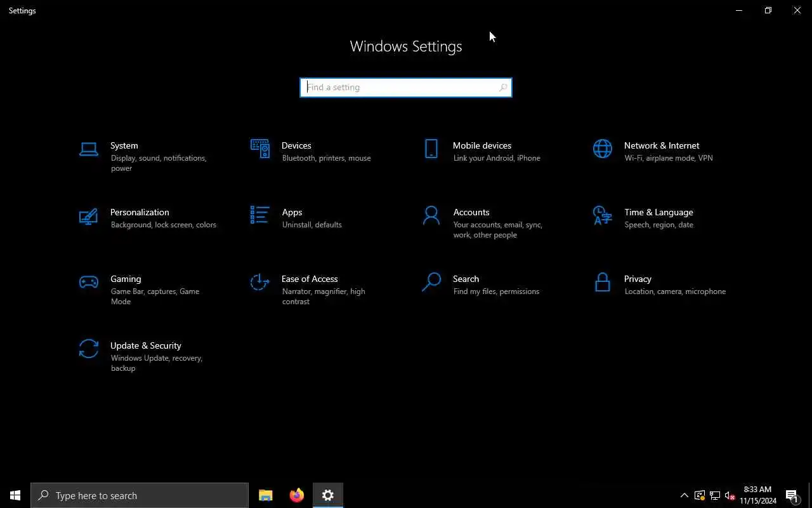Click "Narrator, magnifier, high contrast" description

pyautogui.click(x=324, y=297)
